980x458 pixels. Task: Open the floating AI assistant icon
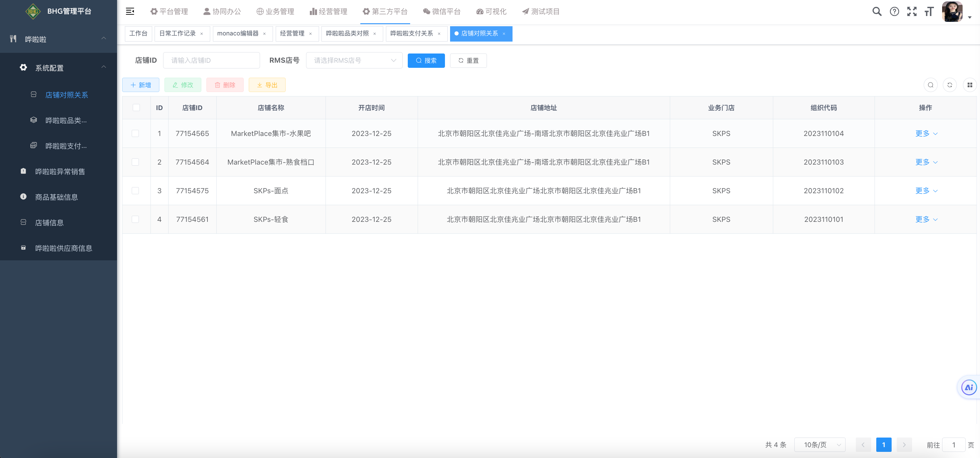(x=969, y=387)
